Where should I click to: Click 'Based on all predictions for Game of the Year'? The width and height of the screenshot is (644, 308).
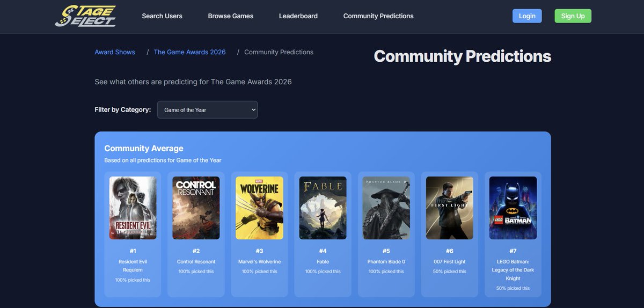click(163, 160)
